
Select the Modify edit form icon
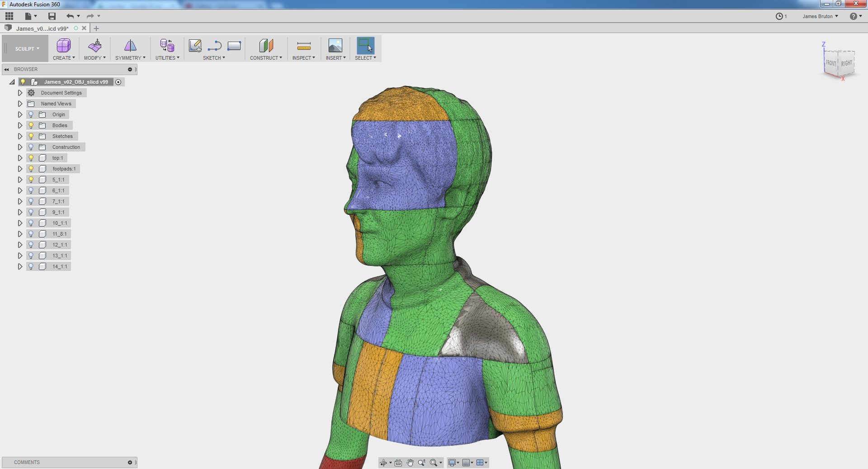95,46
